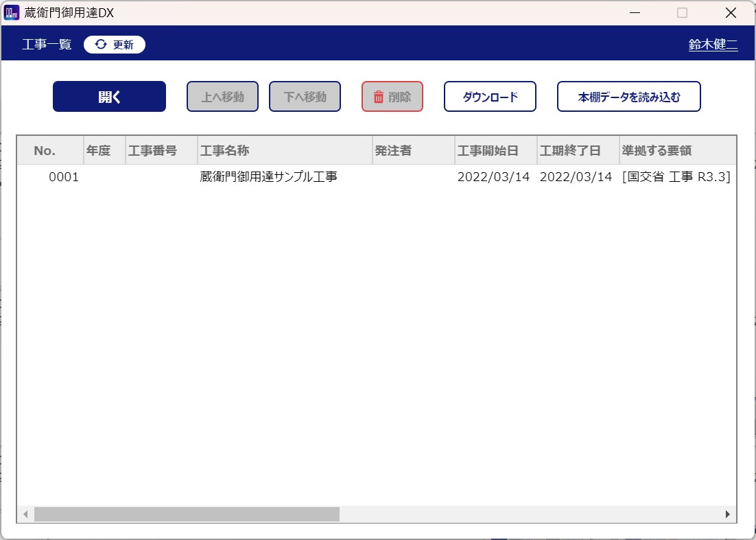756x540 pixels.
Task: Click 本棚データを読み込む button
Action: click(628, 97)
